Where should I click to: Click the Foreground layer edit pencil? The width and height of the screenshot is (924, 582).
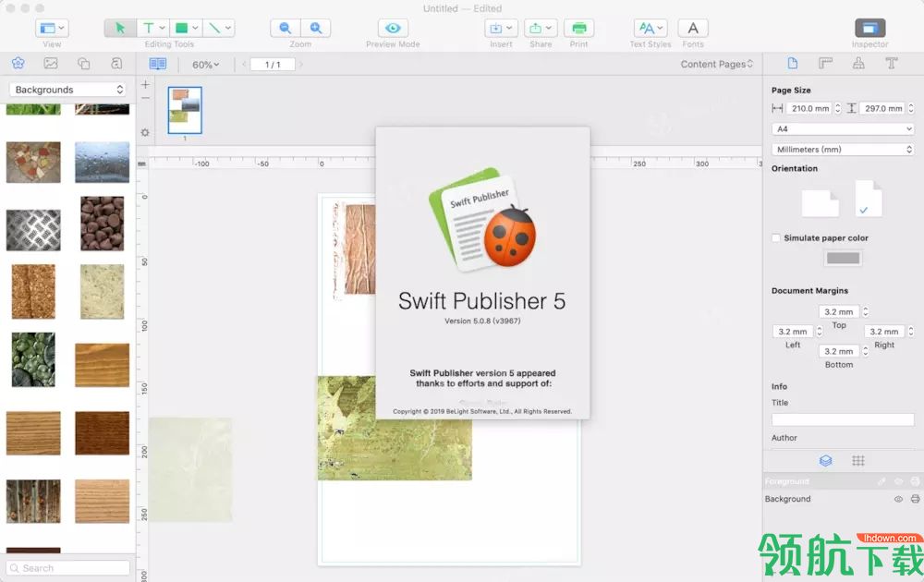click(881, 481)
